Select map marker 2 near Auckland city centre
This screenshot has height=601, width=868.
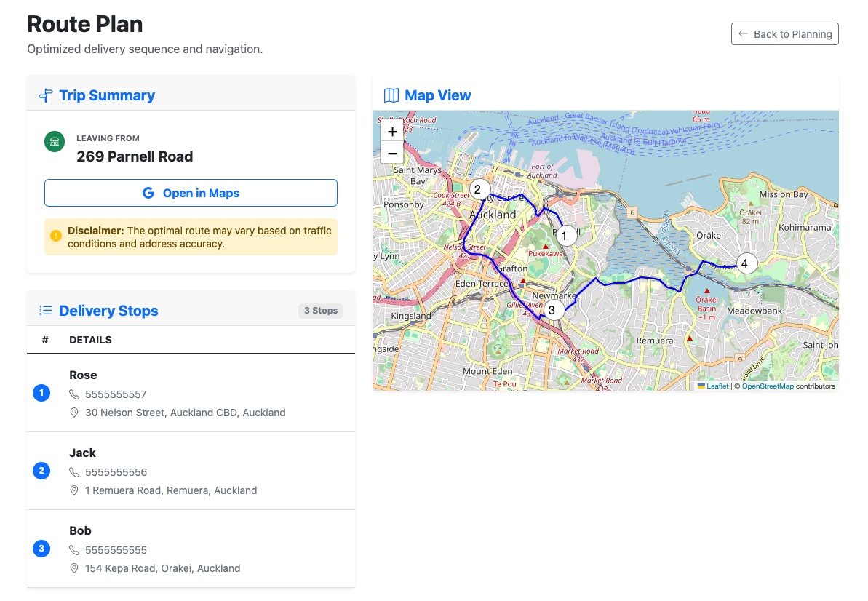click(479, 189)
